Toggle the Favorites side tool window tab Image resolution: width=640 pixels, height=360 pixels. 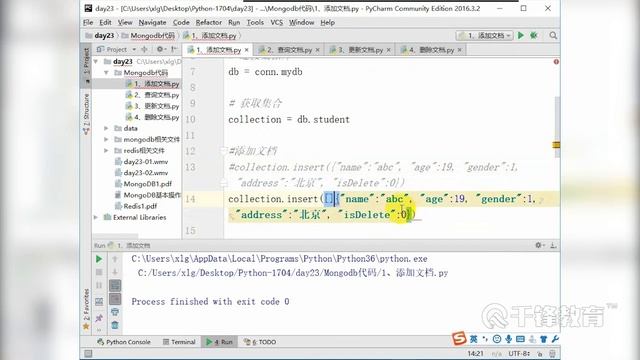(x=86, y=309)
